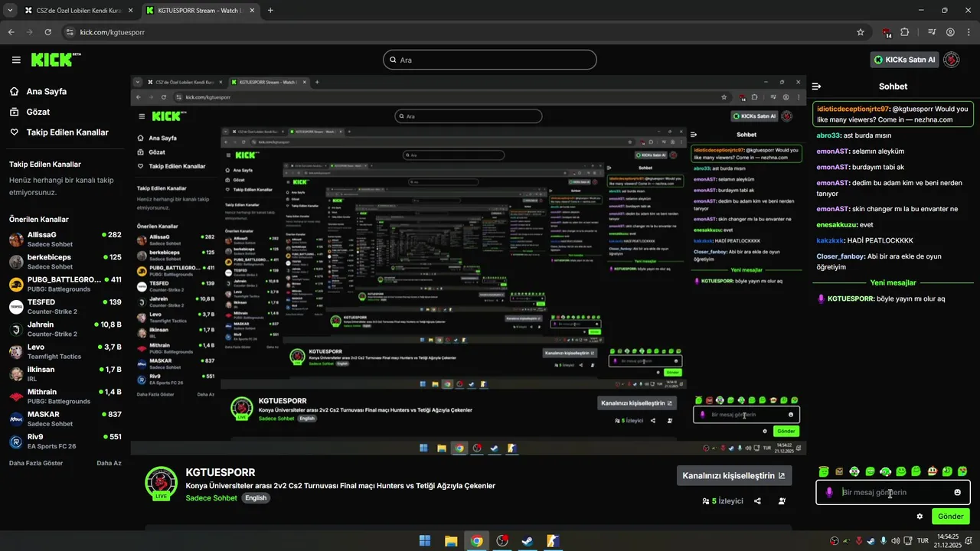980x551 pixels.
Task: Click username Closer_fanboy in chat
Action: pyautogui.click(x=841, y=256)
